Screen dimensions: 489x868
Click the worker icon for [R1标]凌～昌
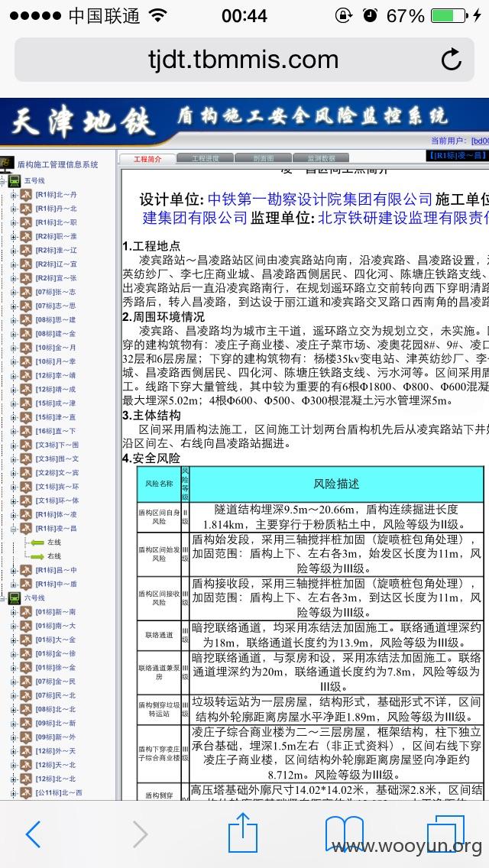[x=26, y=528]
